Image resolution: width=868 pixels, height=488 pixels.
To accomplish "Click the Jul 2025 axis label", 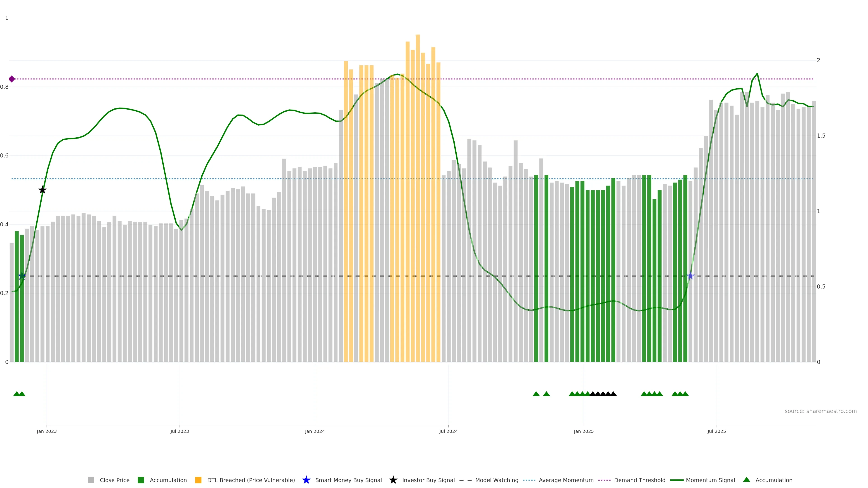I will pyautogui.click(x=716, y=432).
